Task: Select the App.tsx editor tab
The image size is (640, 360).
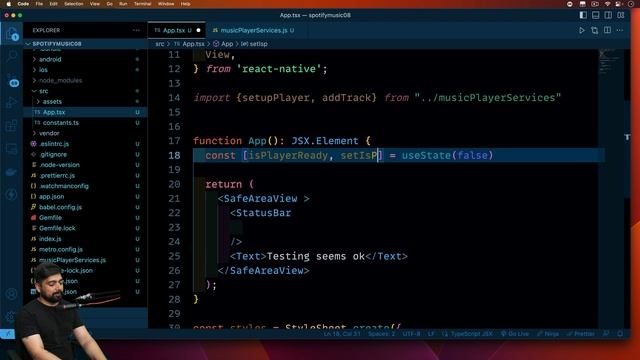Action: tap(177, 30)
